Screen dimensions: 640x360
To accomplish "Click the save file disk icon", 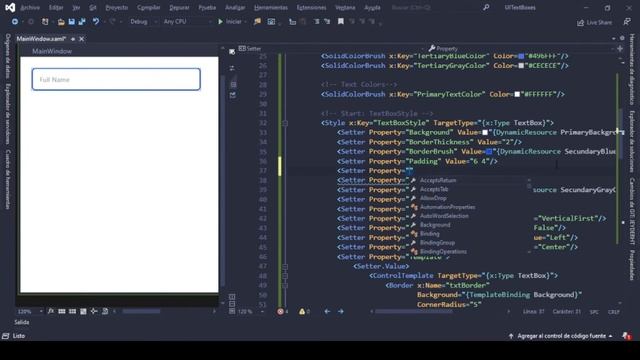I will pos(71,22).
